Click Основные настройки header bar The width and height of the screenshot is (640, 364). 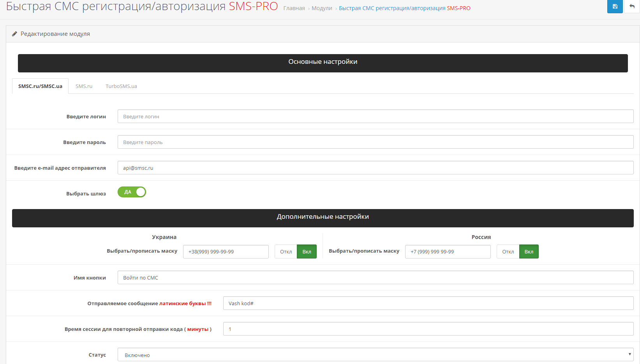coord(323,63)
